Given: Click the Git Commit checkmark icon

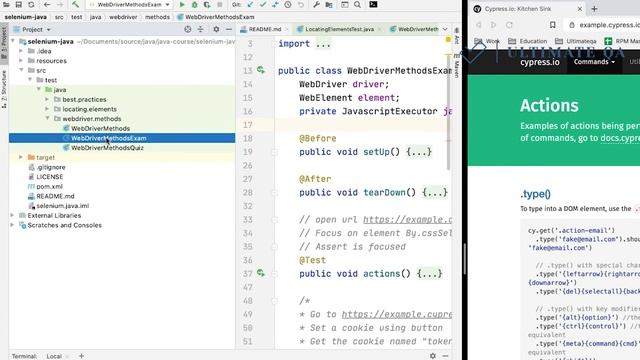Looking at the screenshot, I should click(x=263, y=4).
